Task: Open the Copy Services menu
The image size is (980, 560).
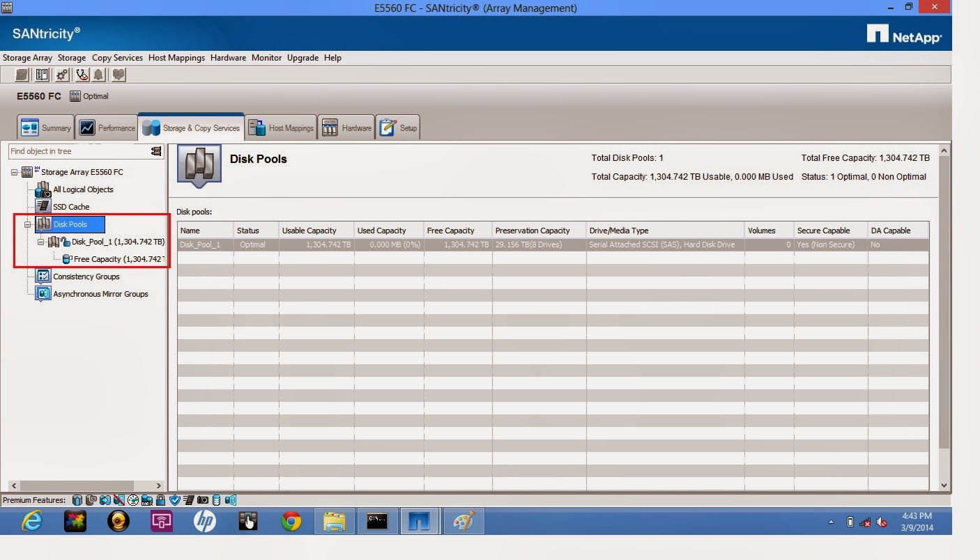Action: click(x=117, y=58)
